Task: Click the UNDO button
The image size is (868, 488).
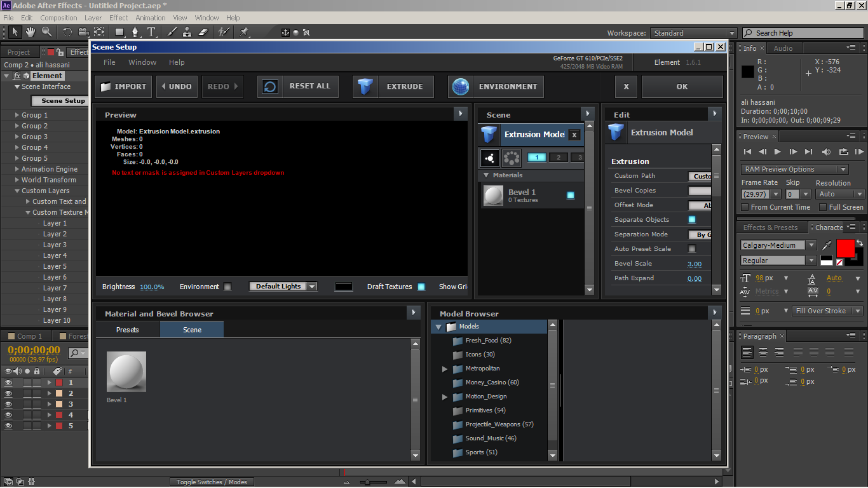Action: [x=177, y=86]
